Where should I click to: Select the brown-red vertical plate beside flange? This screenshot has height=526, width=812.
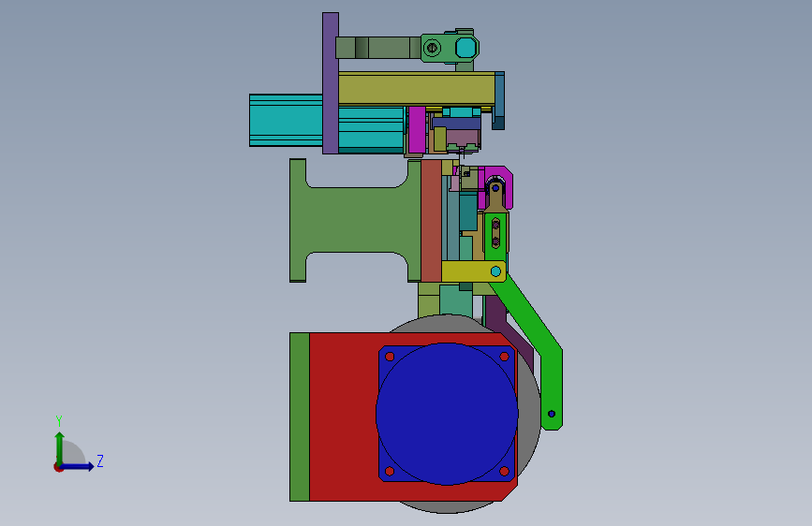click(x=432, y=221)
